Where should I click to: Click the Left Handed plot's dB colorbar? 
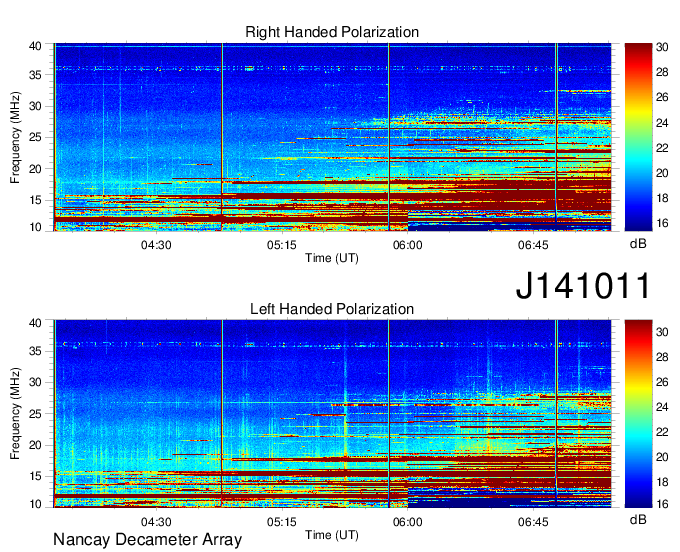(638, 414)
